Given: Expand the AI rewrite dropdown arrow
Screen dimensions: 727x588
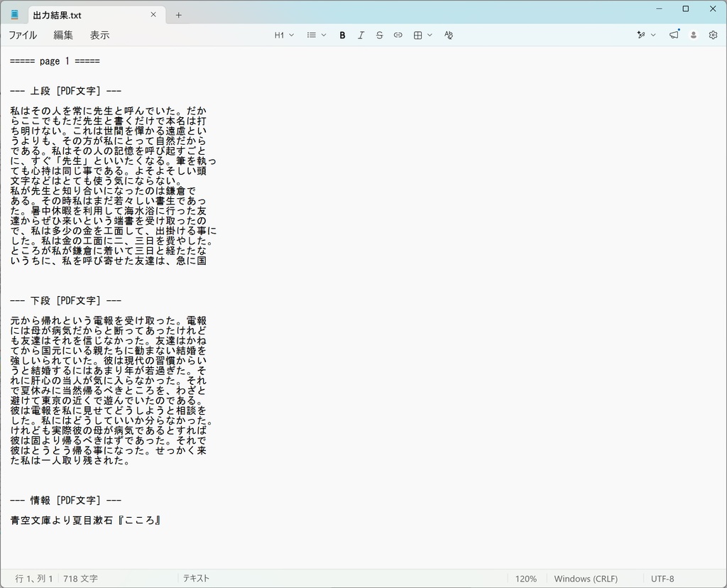Looking at the screenshot, I should click(x=653, y=36).
